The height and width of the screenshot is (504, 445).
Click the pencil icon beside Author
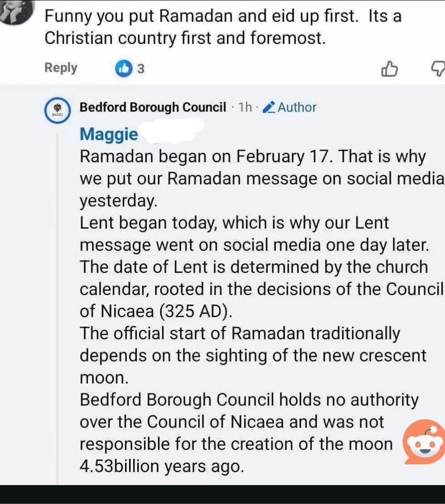[268, 108]
